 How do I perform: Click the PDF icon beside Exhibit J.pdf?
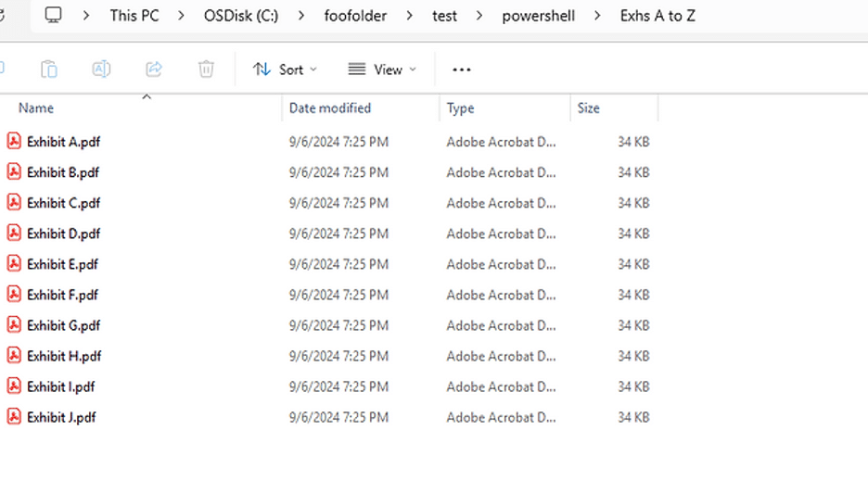(14, 417)
